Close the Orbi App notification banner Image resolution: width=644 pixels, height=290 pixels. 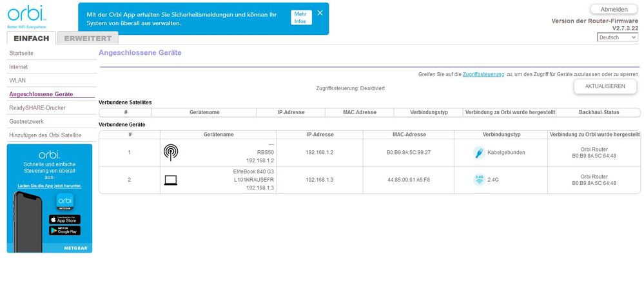click(x=320, y=13)
